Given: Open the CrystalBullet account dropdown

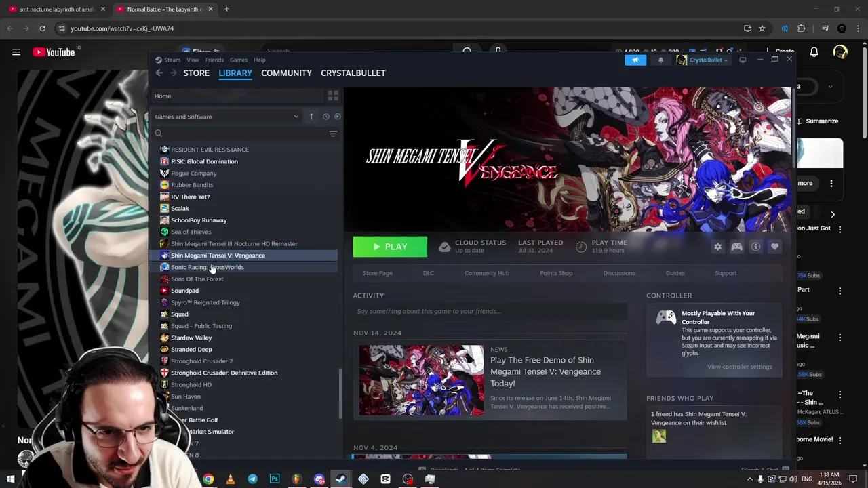Looking at the screenshot, I should pyautogui.click(x=703, y=60).
